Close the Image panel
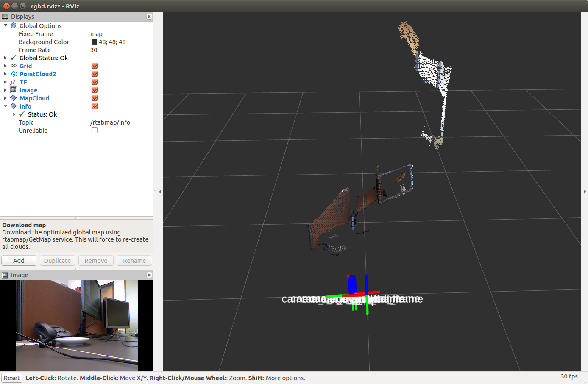This screenshot has width=588, height=384. click(x=149, y=275)
